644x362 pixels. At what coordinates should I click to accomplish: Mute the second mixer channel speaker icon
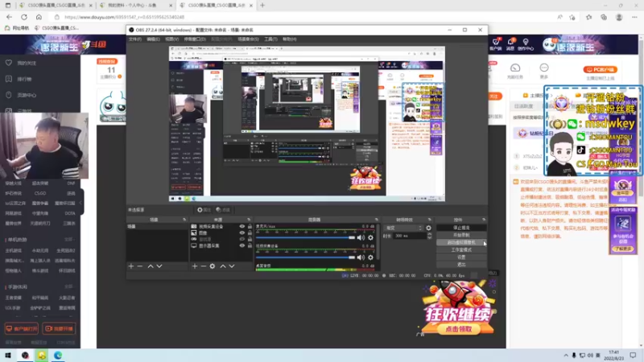pyautogui.click(x=361, y=257)
